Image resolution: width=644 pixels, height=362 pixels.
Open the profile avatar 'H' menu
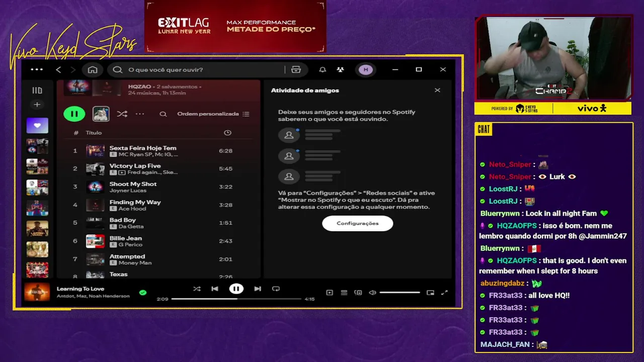[366, 69]
